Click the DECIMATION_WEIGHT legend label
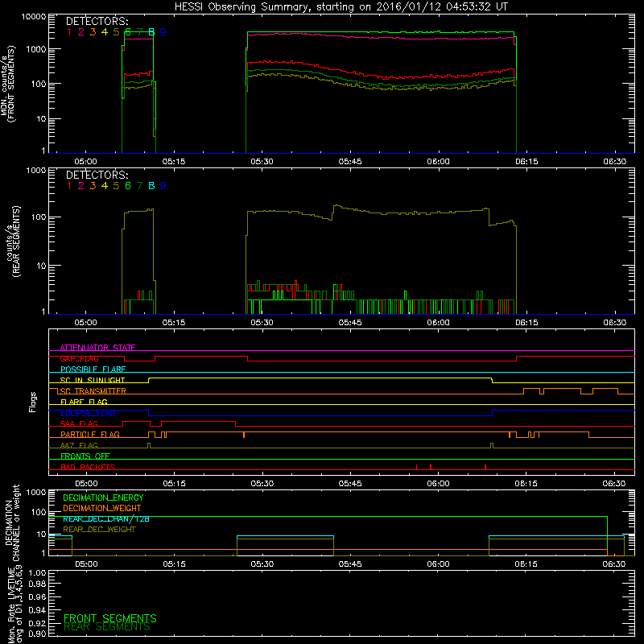The height and width of the screenshot is (644, 644). (102, 509)
